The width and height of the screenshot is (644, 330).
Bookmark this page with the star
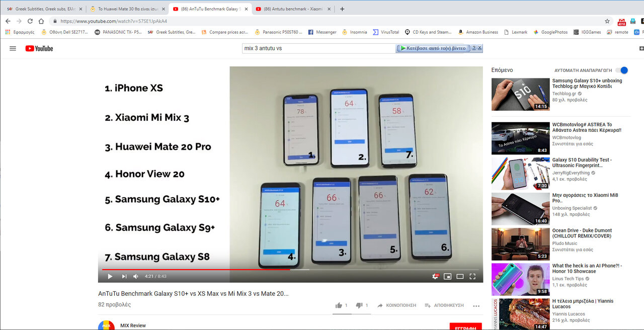607,21
